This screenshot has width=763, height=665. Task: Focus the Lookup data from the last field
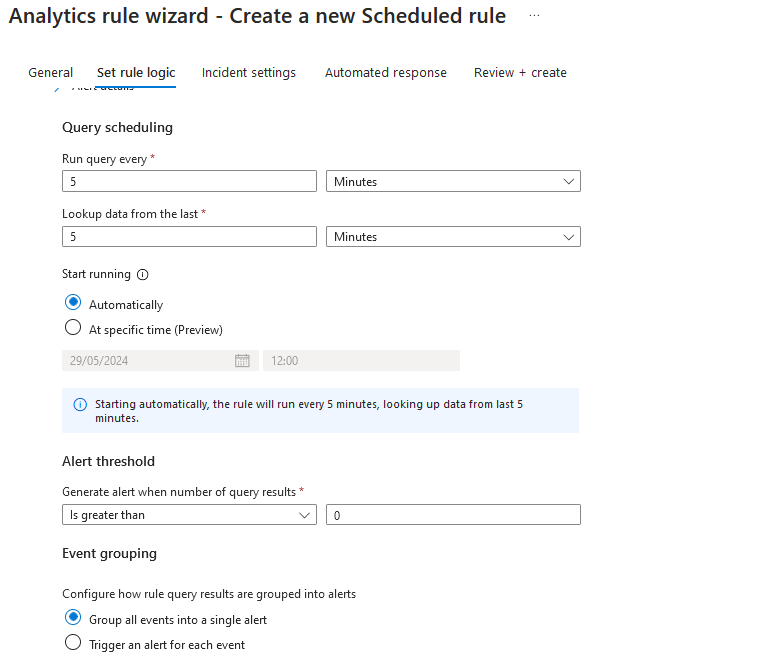click(x=189, y=237)
